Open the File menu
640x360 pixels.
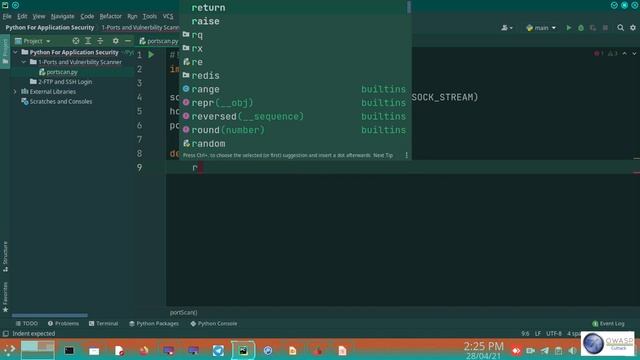coord(7,16)
